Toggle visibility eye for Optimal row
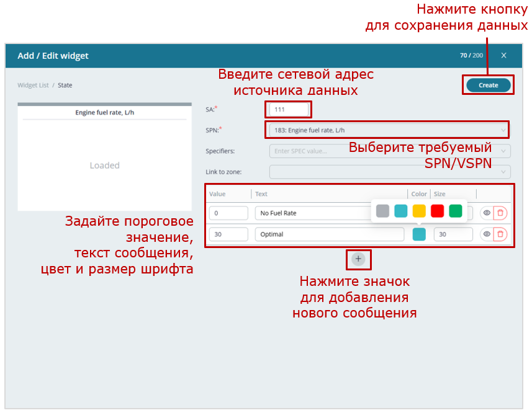Image resolution: width=532 pixels, height=413 pixels. pos(487,234)
